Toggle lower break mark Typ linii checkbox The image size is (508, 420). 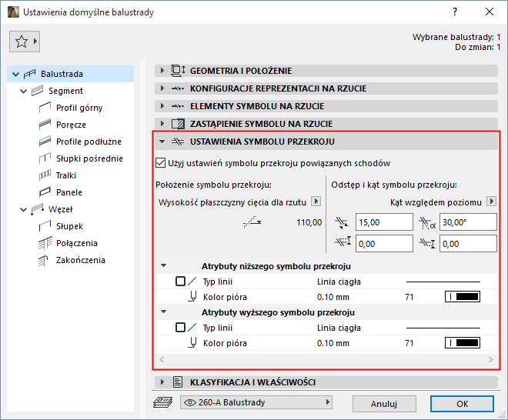[x=180, y=281]
